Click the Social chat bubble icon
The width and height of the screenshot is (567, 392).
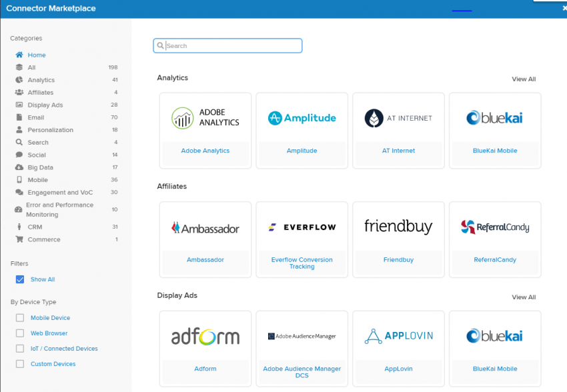click(x=19, y=155)
